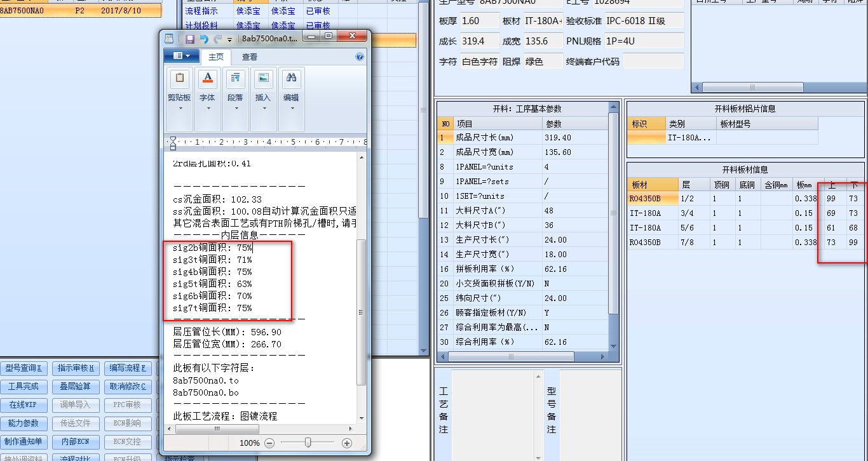Click the WordPad help question-mark icon
This screenshot has width=868, height=461.
[x=360, y=57]
